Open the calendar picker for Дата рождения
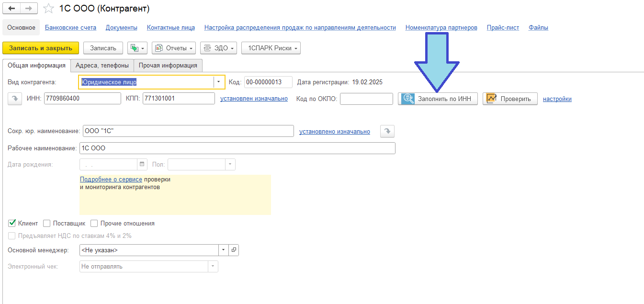The width and height of the screenshot is (644, 304). point(142,164)
